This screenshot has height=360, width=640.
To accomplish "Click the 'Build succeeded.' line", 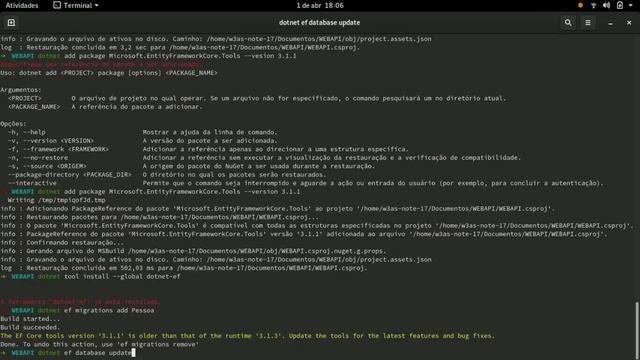I will (x=30, y=327).
